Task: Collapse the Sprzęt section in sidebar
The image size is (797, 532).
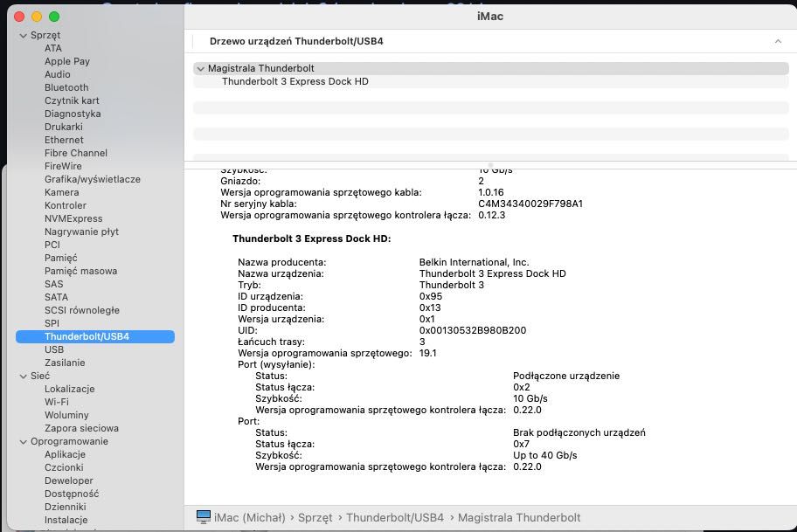Action: click(23, 36)
